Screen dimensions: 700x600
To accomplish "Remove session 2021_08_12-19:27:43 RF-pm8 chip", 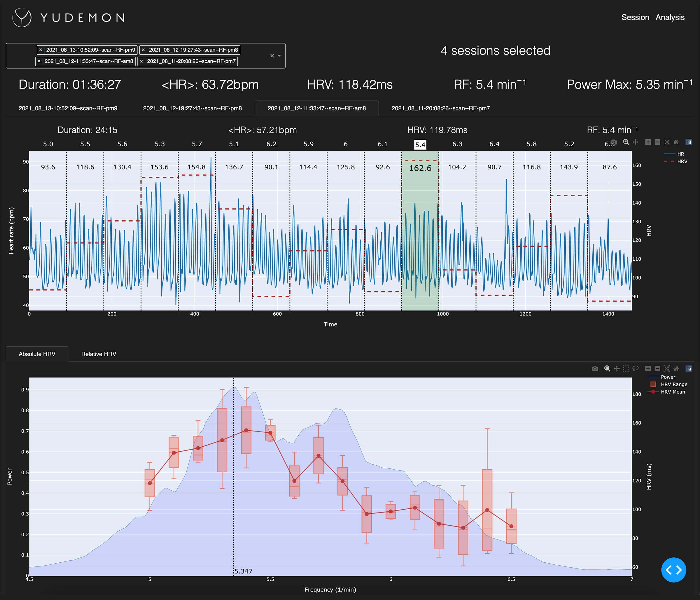I will [x=143, y=50].
